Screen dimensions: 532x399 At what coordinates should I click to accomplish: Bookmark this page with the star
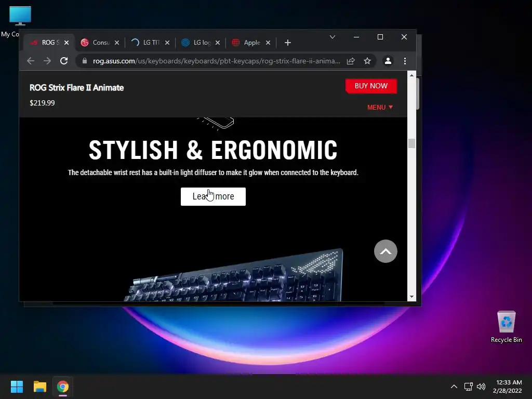point(367,61)
